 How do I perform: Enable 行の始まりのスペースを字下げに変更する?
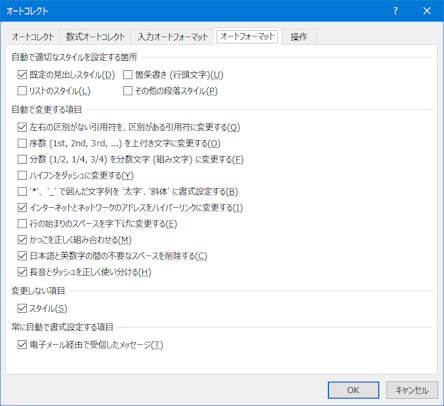pyautogui.click(x=22, y=224)
